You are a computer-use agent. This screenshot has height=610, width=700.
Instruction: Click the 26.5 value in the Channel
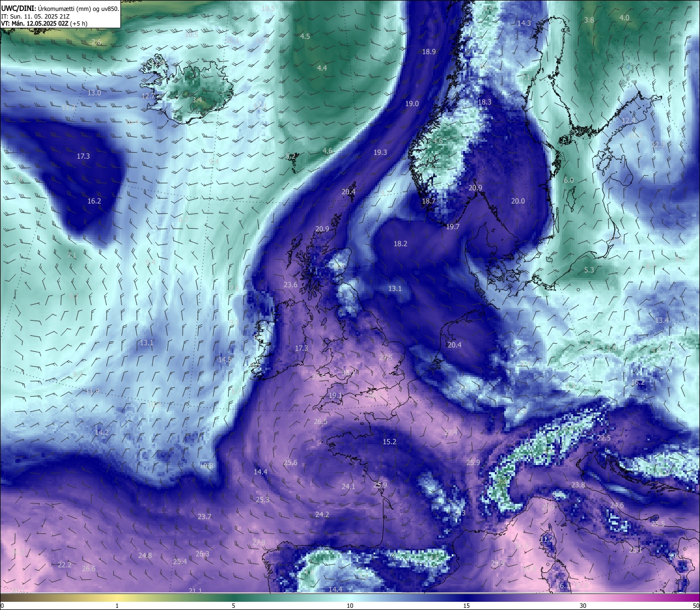coord(320,422)
